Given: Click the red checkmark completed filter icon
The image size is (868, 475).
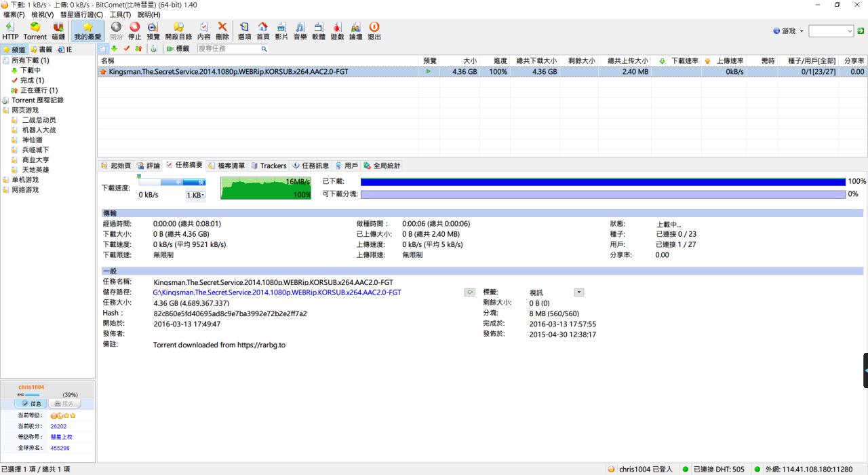Looking at the screenshot, I should 126,49.
